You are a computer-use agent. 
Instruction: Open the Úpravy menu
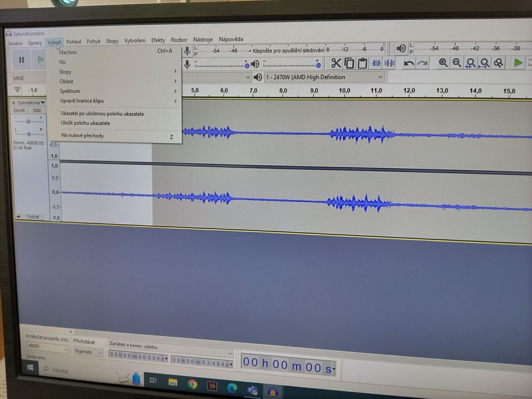click(35, 43)
